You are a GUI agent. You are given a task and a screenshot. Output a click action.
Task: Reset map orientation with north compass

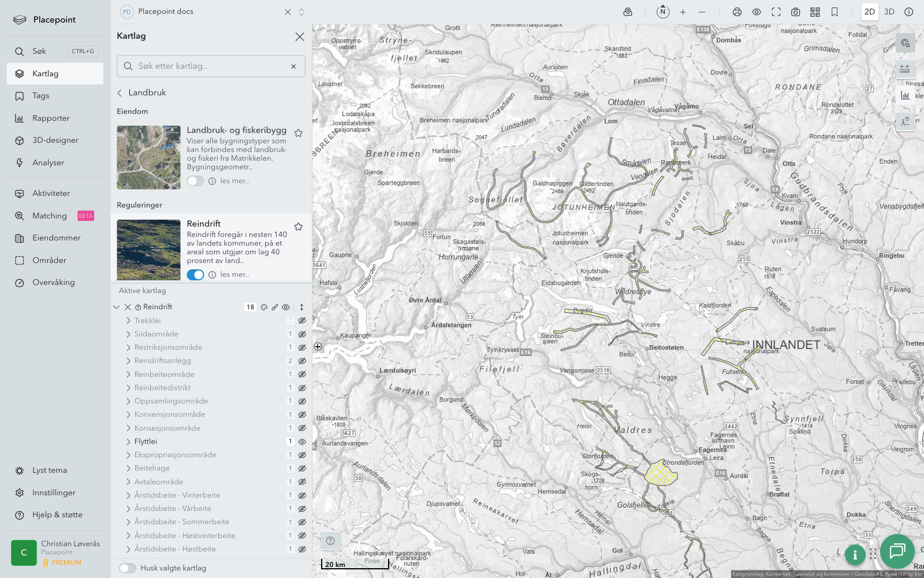(663, 12)
